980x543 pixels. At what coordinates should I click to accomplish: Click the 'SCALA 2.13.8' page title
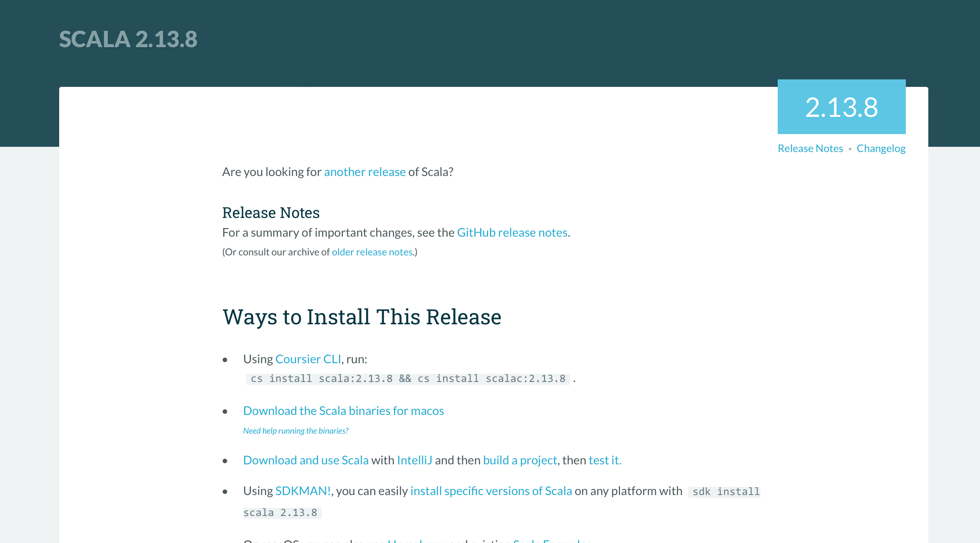point(128,39)
